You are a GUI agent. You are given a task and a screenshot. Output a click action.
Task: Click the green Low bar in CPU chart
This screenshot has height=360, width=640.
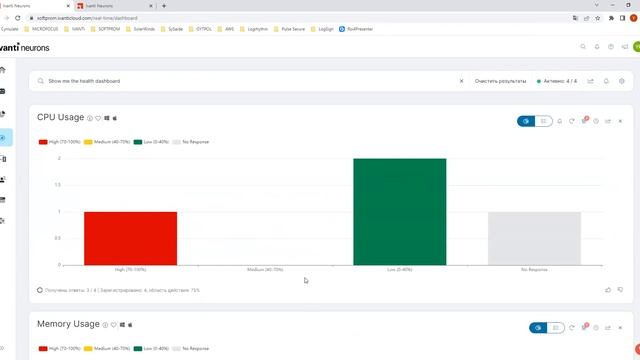pyautogui.click(x=400, y=212)
